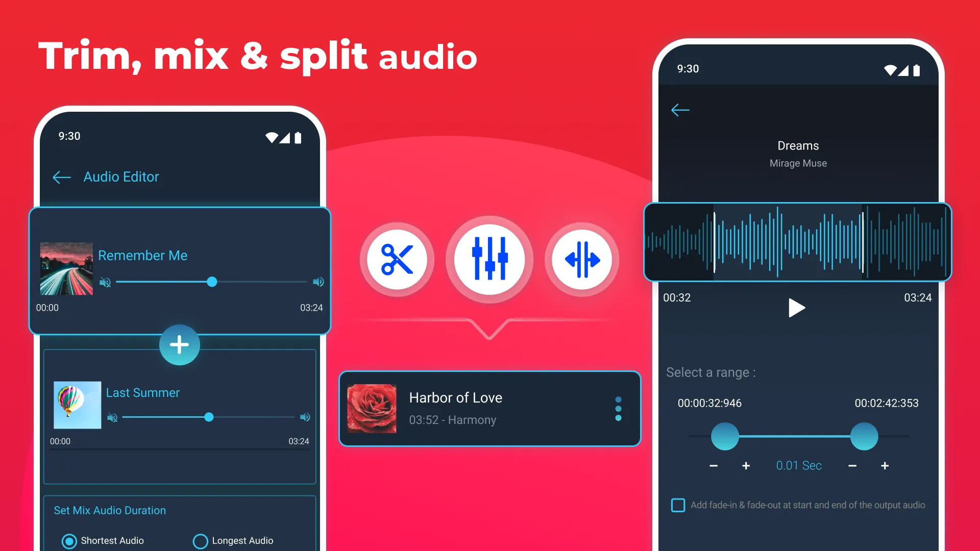Click the plus button to add audio
The width and height of the screenshot is (980, 551).
click(x=179, y=344)
